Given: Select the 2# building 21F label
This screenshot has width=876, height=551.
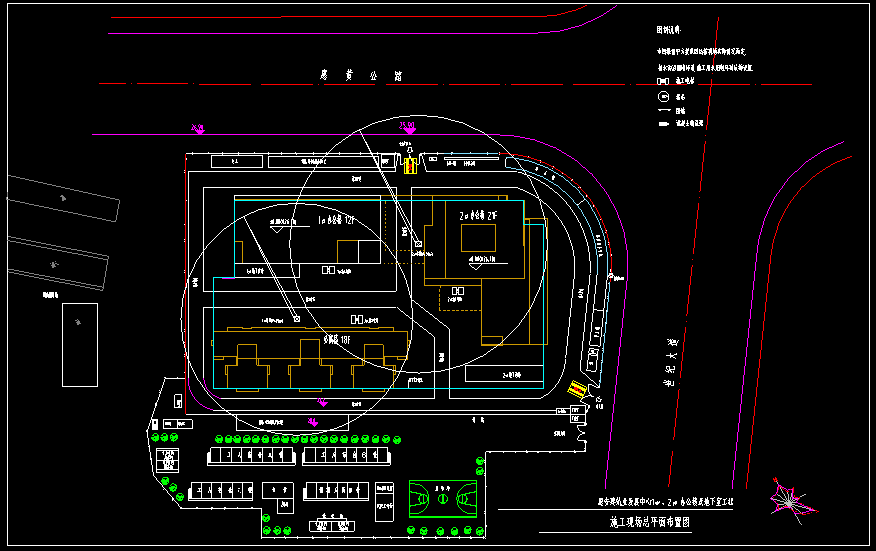Looking at the screenshot, I should pyautogui.click(x=478, y=216).
